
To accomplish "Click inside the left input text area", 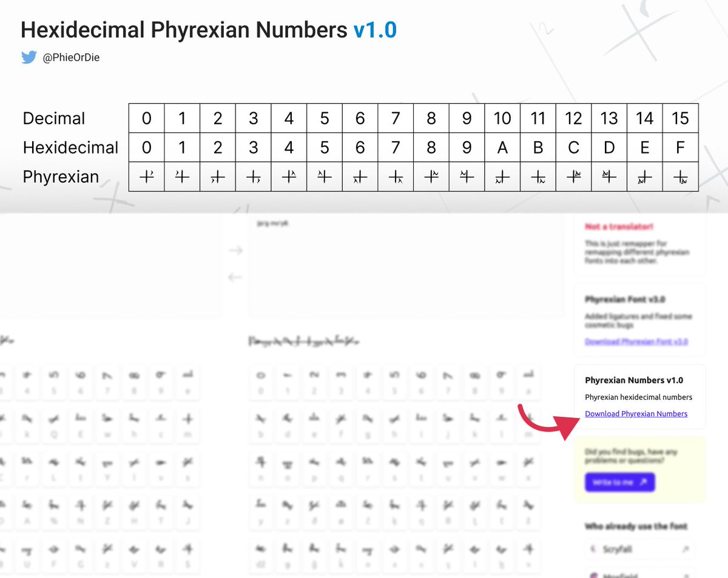I will pyautogui.click(x=111, y=266).
